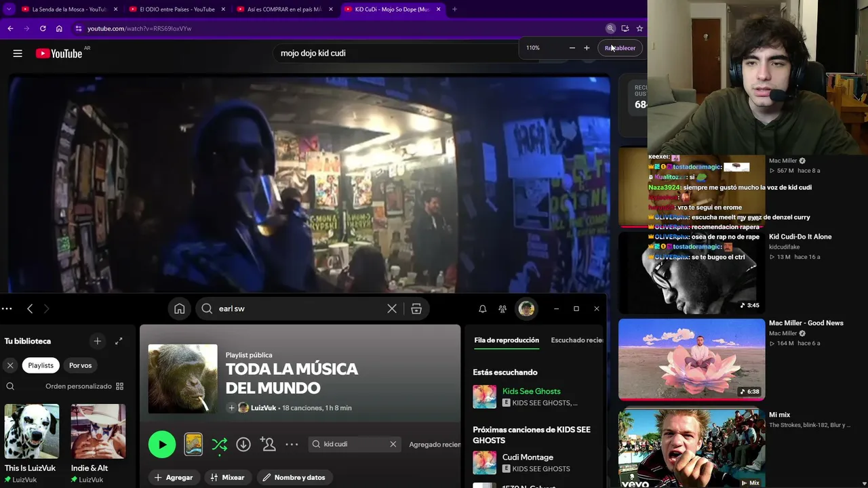Screen dimensions: 868x488
Task: Go to the YouTube home logo
Action: (x=59, y=54)
